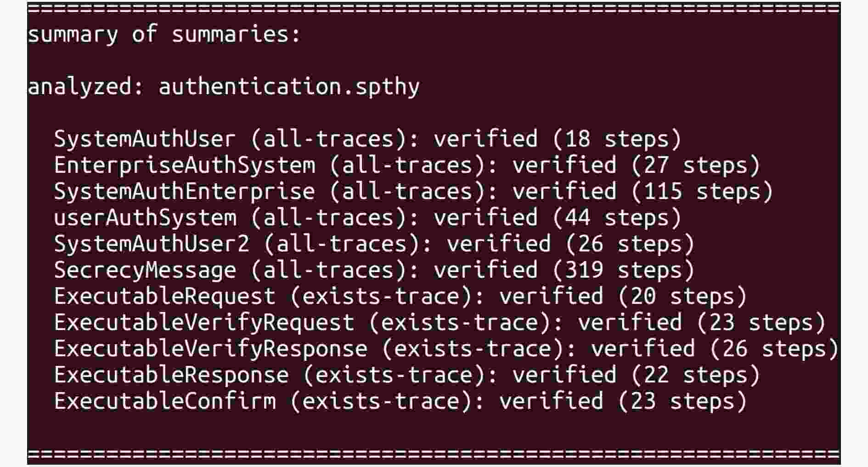The width and height of the screenshot is (868, 467).
Task: Click the userAuthSystem lemma name
Action: pyautogui.click(x=145, y=218)
